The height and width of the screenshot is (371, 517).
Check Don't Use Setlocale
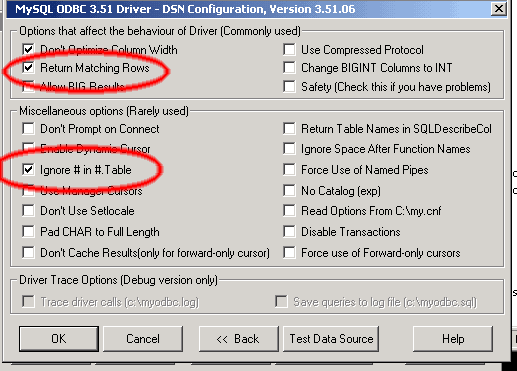28,211
